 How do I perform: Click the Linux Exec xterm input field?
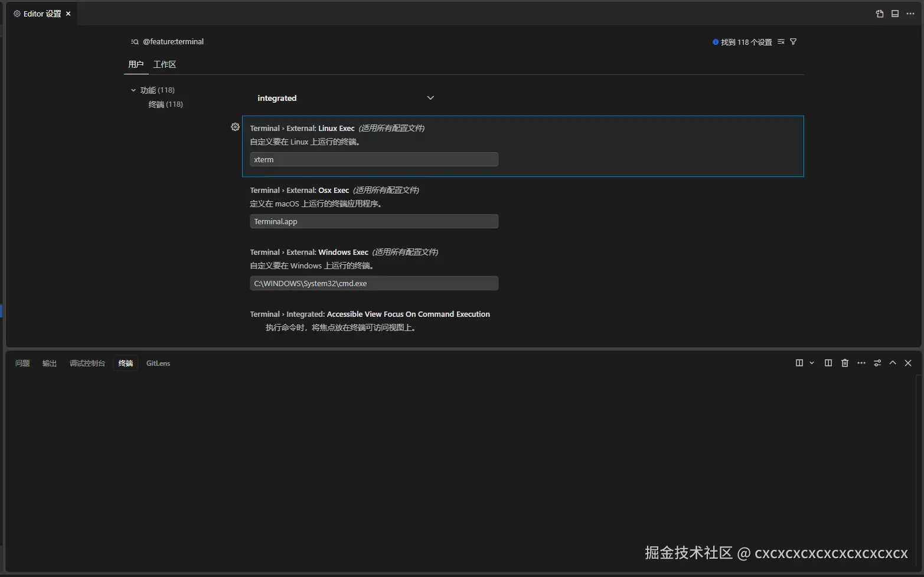[374, 160]
